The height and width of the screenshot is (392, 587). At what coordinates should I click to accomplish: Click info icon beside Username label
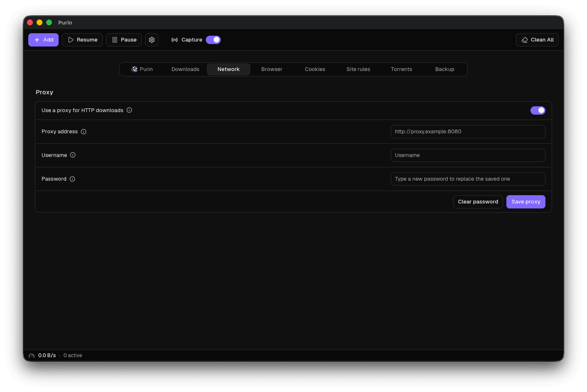(x=73, y=155)
